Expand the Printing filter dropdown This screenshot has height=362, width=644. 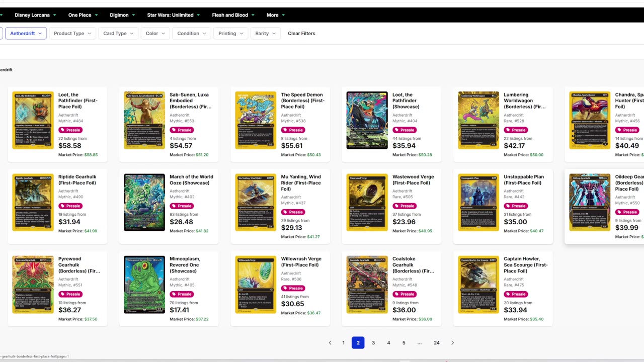tap(231, 33)
